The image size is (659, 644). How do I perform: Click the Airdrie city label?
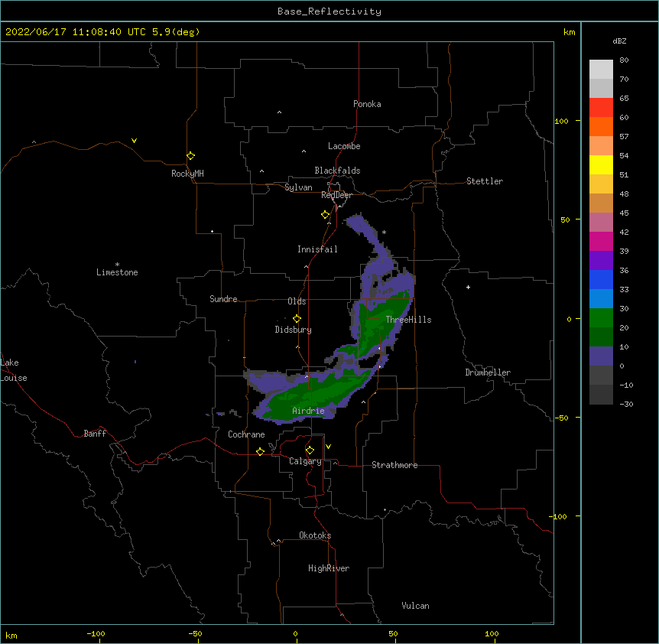[309, 411]
